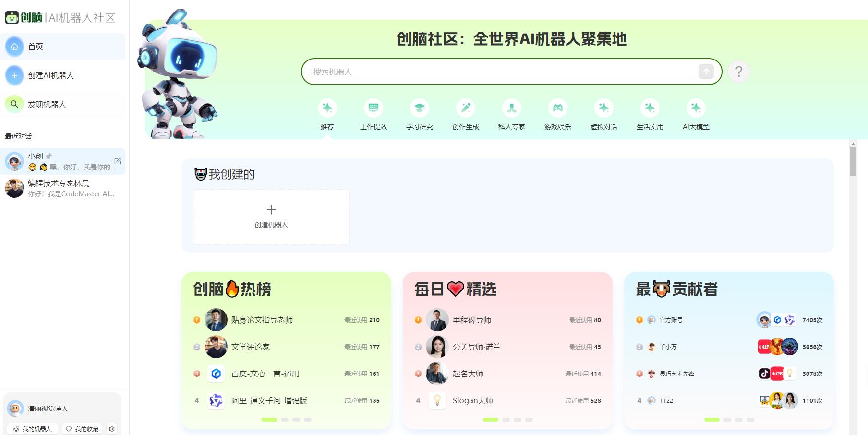Select the 学习研究 graduation cap icon
This screenshot has width=868, height=435.
[x=419, y=108]
